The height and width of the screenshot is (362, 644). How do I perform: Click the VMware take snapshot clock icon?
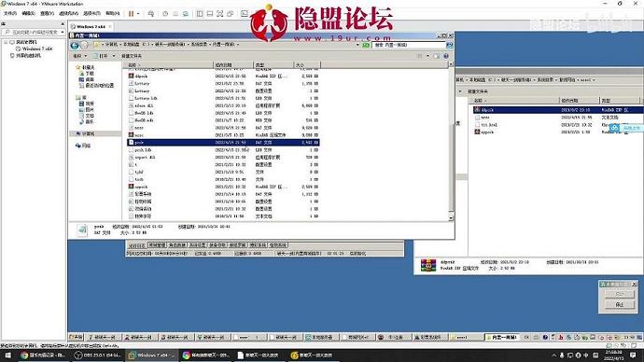pos(165,14)
